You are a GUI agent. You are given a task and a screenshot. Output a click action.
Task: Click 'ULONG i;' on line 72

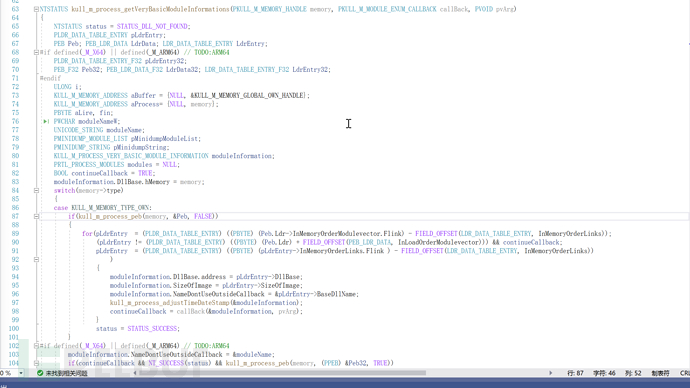(x=68, y=87)
